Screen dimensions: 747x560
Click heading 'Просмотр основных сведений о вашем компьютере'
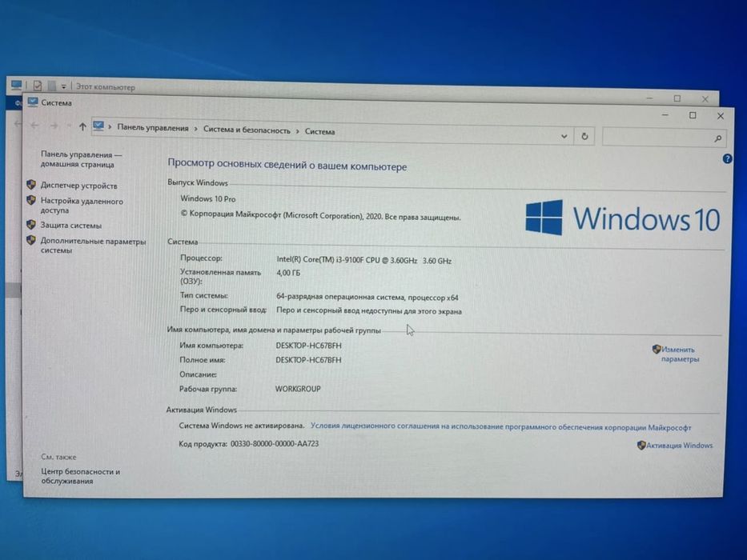point(287,164)
